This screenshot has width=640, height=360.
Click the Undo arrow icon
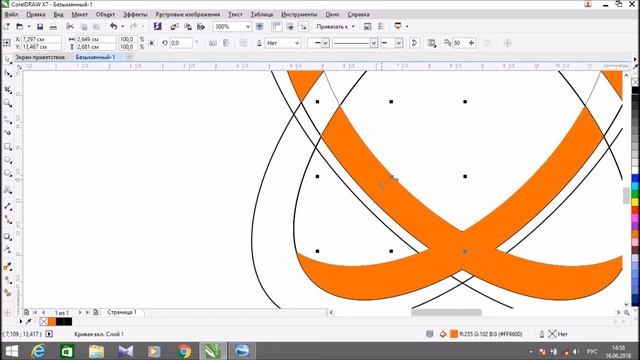coord(113,27)
